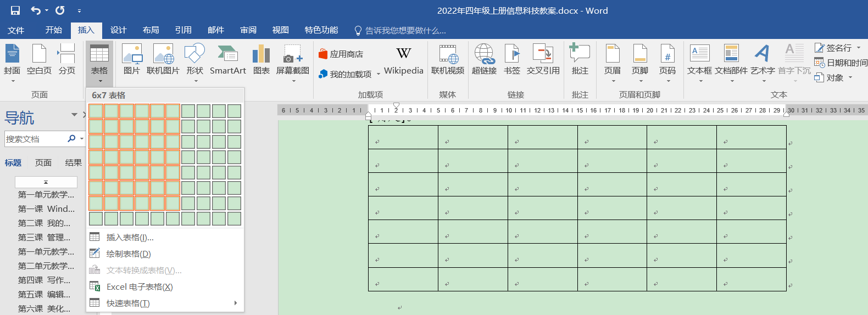Insert a SmartArt graphic

coord(228,60)
